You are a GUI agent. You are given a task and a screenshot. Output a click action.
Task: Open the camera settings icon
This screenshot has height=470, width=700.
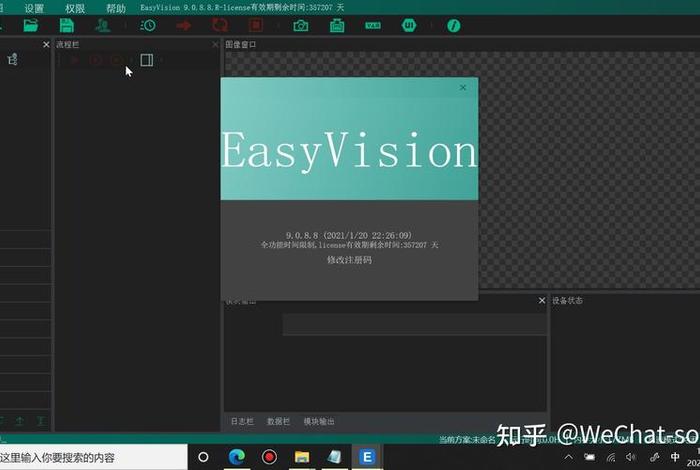point(301,26)
